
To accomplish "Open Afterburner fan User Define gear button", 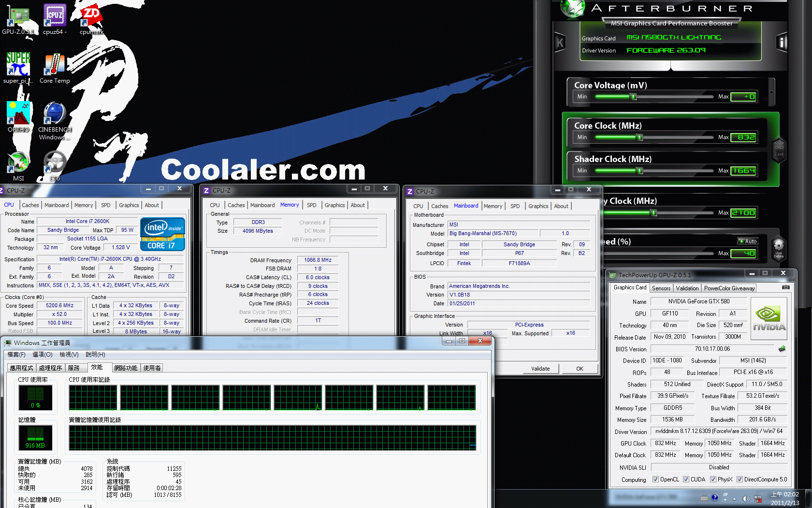I will click(x=779, y=248).
